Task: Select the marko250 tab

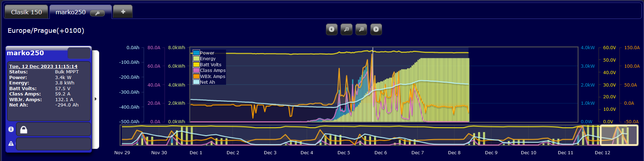Action: 71,12
